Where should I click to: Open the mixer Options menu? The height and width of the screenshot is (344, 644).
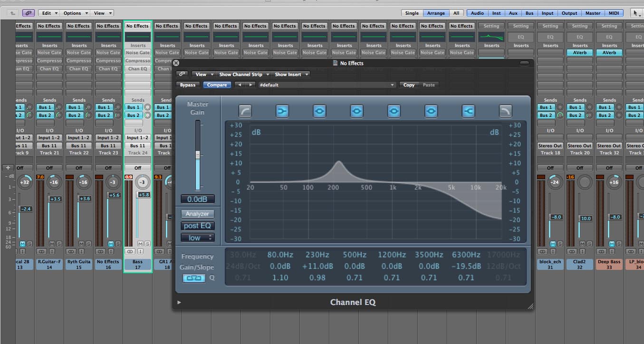75,13
